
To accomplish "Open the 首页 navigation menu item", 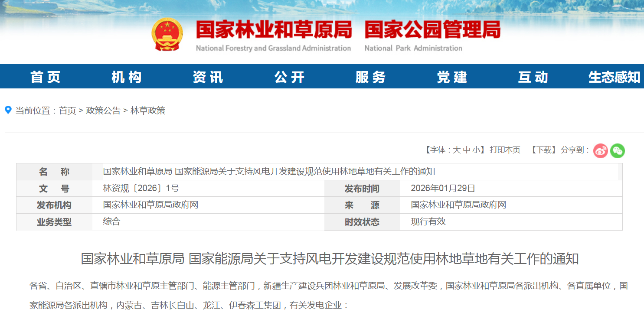I will (46, 77).
